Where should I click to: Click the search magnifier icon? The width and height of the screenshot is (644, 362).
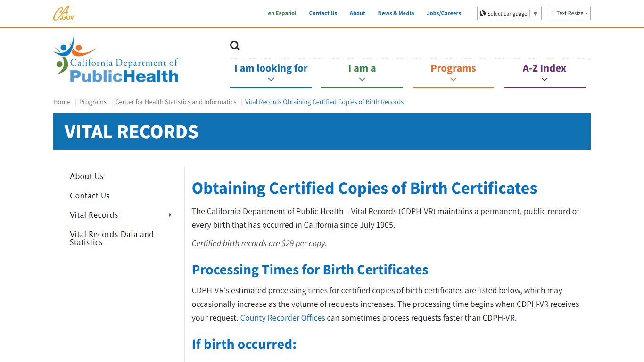click(234, 45)
